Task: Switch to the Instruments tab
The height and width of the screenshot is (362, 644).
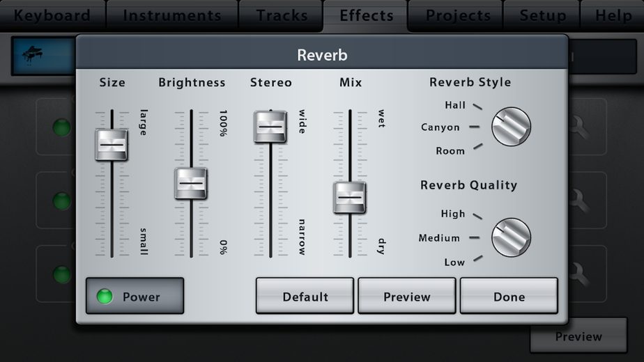Action: [x=173, y=15]
